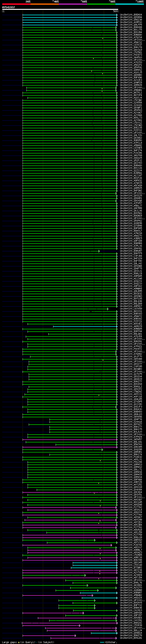Select hit UniRef100_C0PC85

(x=131, y=367)
